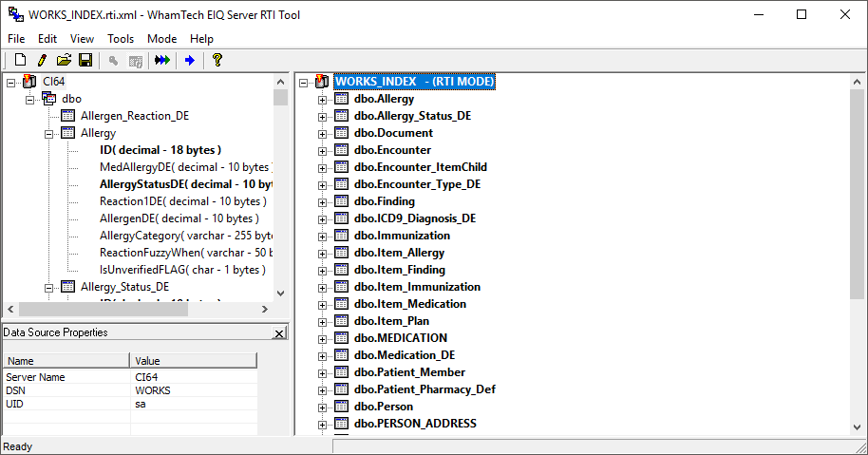This screenshot has width=868, height=455.
Task: Click the Edit pencil toolbar icon
Action: coord(42,60)
